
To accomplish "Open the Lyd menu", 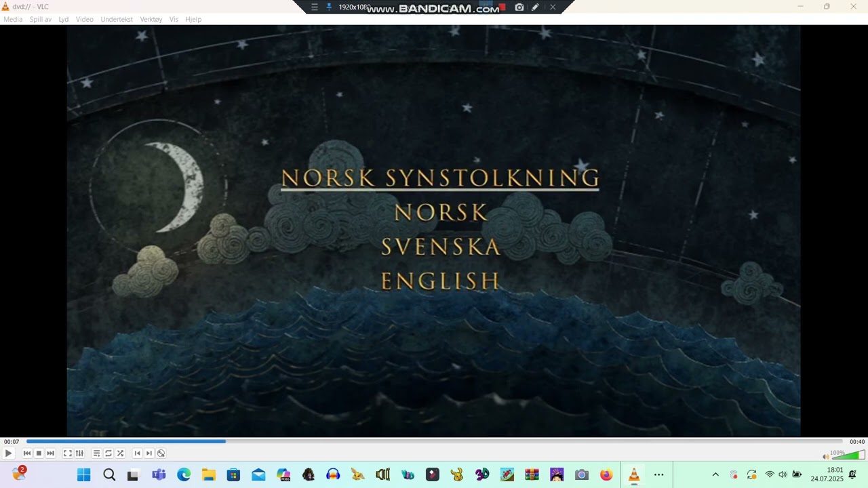I will (x=64, y=19).
